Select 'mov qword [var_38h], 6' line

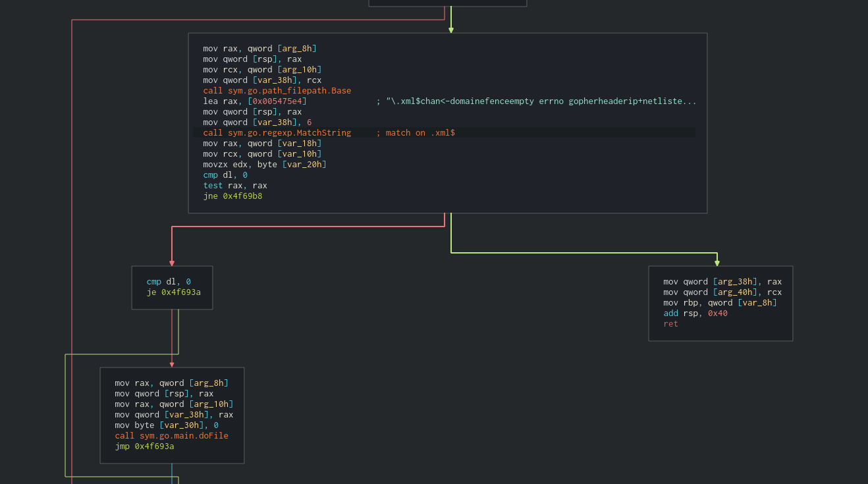pos(258,122)
